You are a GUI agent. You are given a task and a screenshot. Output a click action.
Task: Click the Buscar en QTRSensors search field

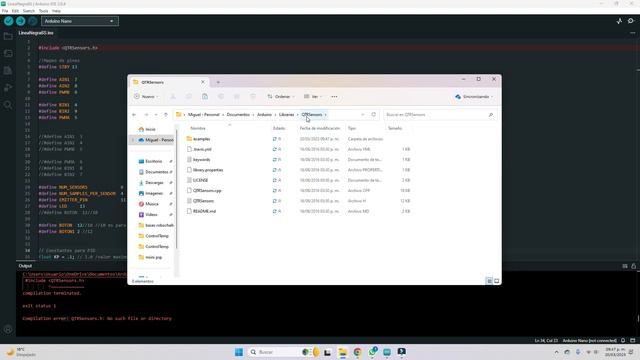pyautogui.click(x=440, y=115)
